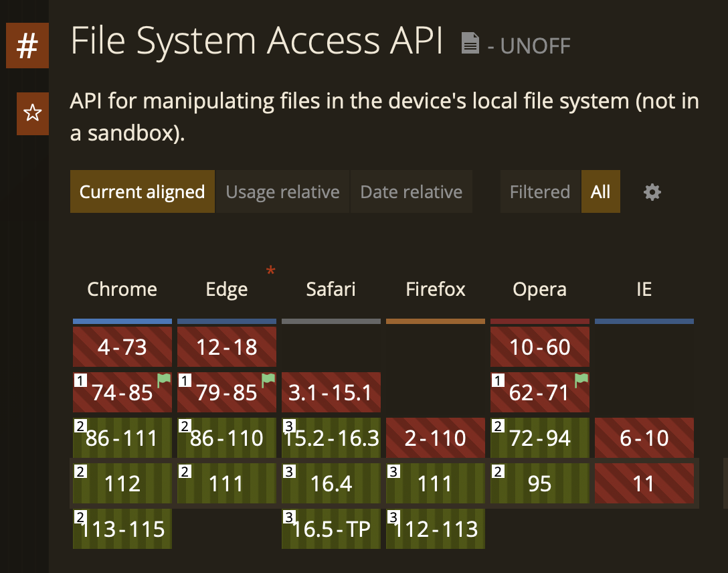Open display settings via the gear icon

point(652,192)
